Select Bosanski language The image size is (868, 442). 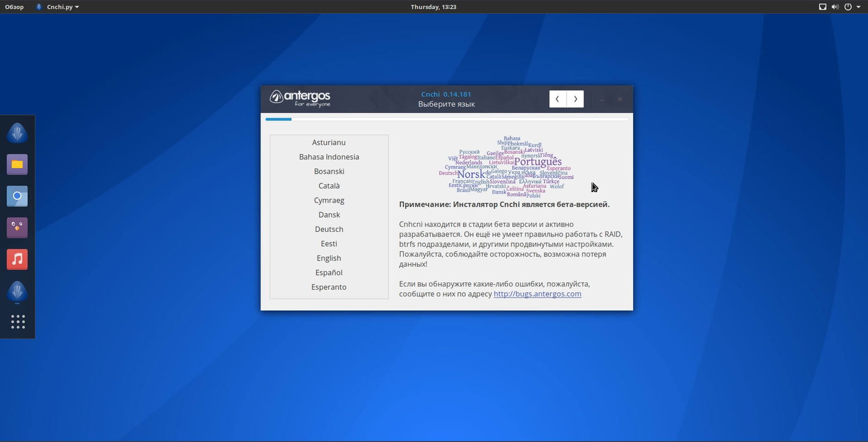pyautogui.click(x=329, y=171)
